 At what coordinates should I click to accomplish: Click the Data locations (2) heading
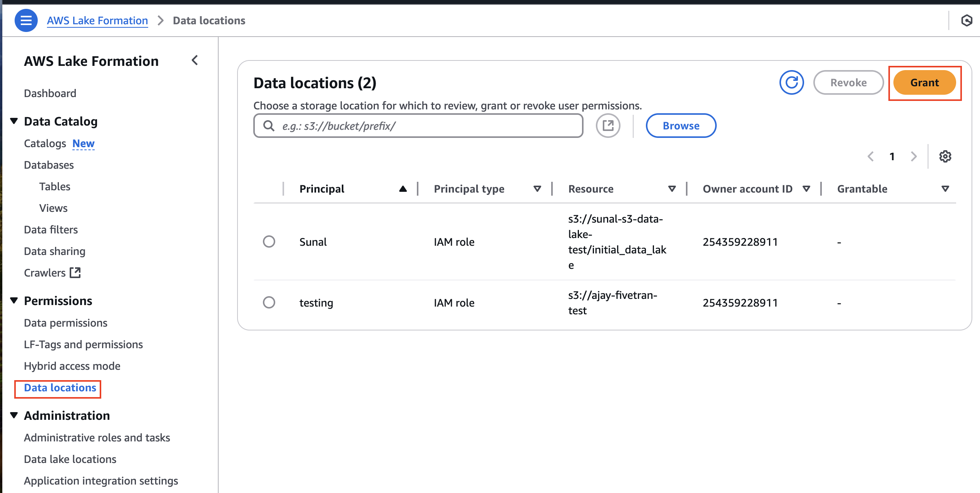[315, 83]
